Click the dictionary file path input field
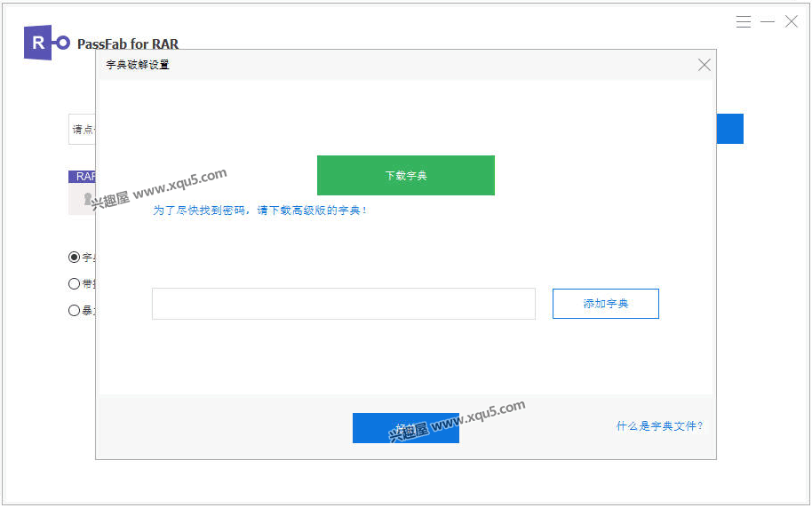The width and height of the screenshot is (812, 508). (x=343, y=304)
